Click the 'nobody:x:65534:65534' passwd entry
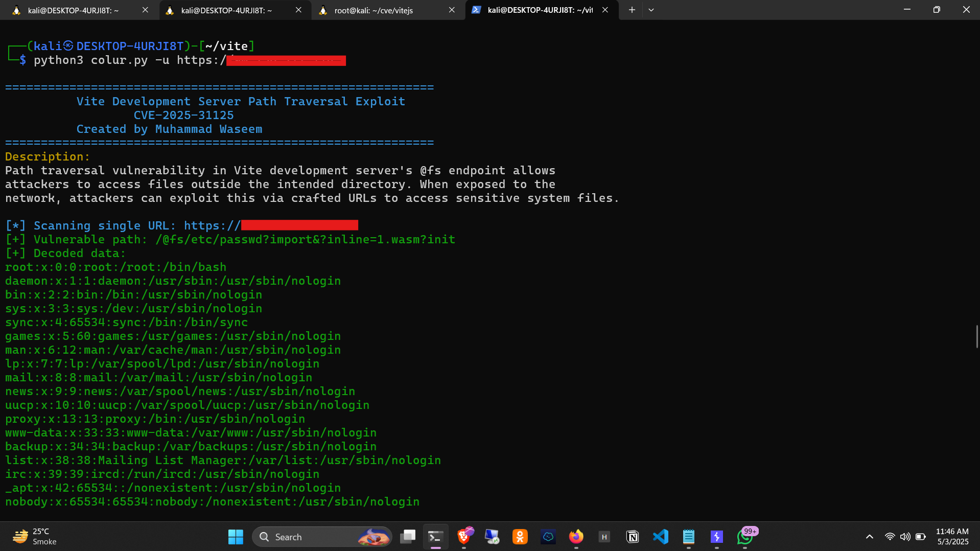Image resolution: width=980 pixels, height=551 pixels. pos(212,501)
